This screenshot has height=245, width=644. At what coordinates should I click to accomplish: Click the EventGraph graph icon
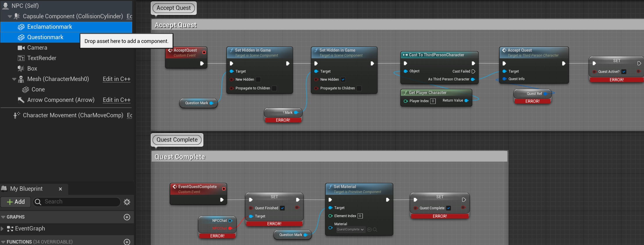pos(10,229)
